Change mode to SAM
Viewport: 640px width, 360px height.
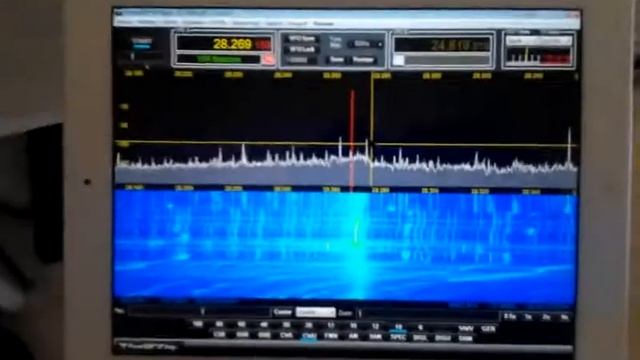(376, 337)
